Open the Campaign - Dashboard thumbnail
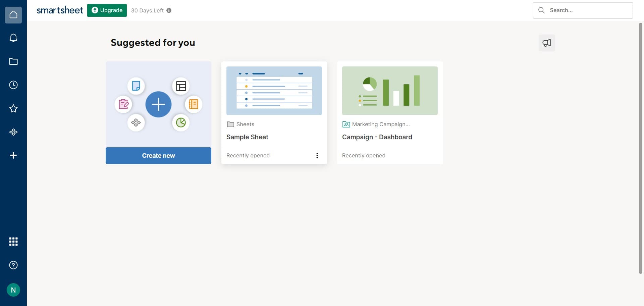The image size is (644, 306). tap(390, 91)
